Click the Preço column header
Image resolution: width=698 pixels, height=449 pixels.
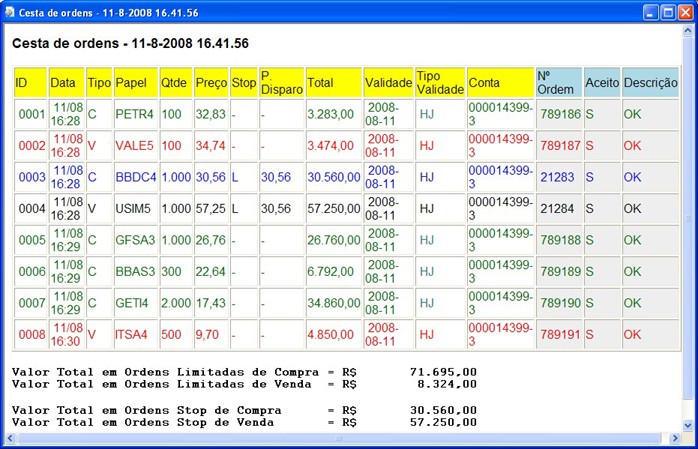pos(211,82)
